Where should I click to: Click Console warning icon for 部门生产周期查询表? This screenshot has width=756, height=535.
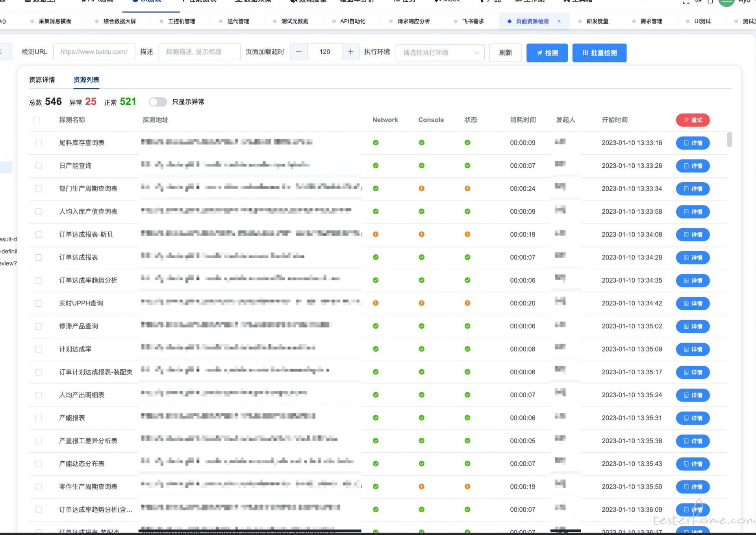(x=422, y=189)
